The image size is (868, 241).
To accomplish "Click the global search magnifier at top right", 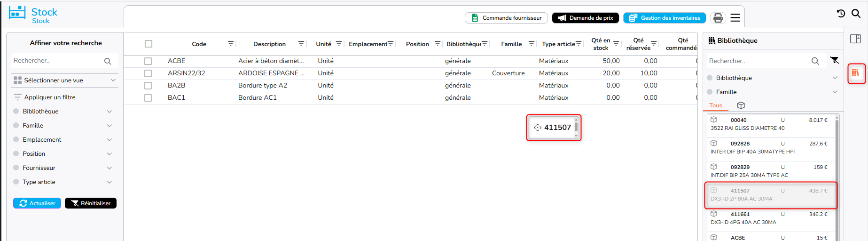I will pos(856,14).
